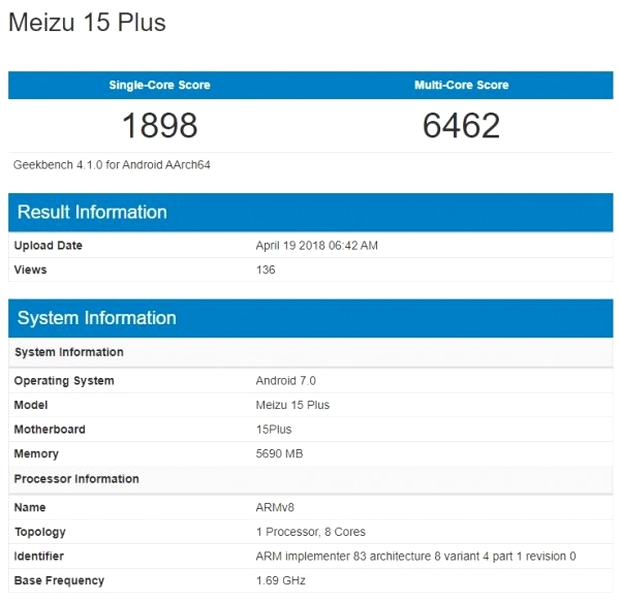Select the 1.69 GHz frequency value

pyautogui.click(x=281, y=581)
